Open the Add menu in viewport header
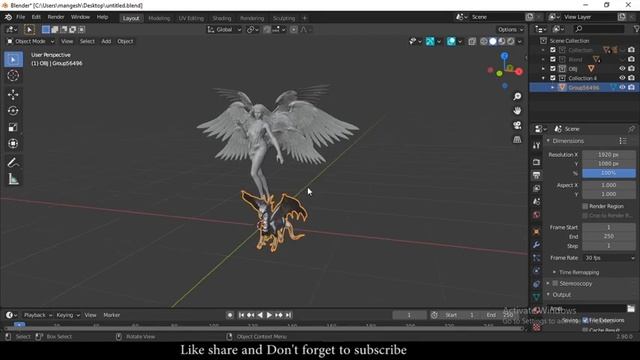640x360 pixels. point(106,41)
